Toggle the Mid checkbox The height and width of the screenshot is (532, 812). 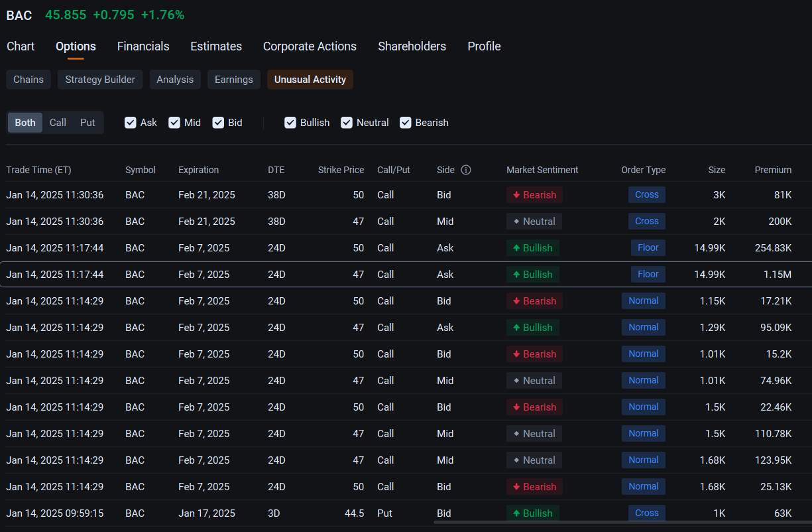pos(174,123)
